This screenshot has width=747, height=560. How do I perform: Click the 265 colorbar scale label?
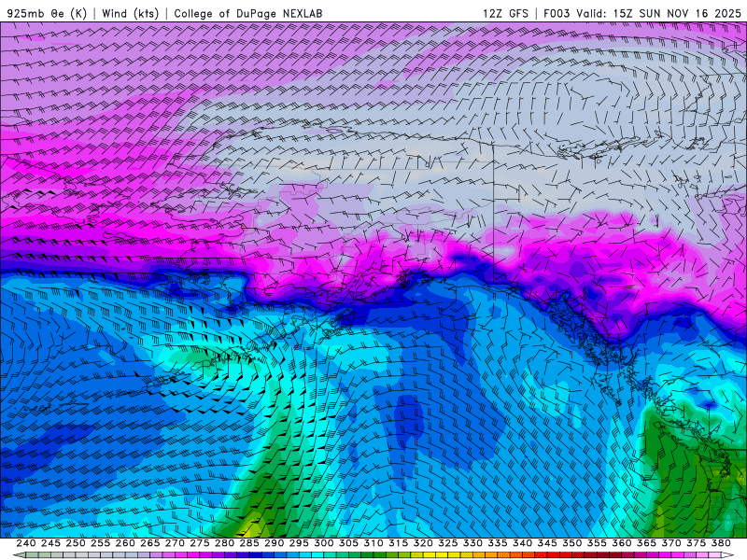[x=149, y=543]
